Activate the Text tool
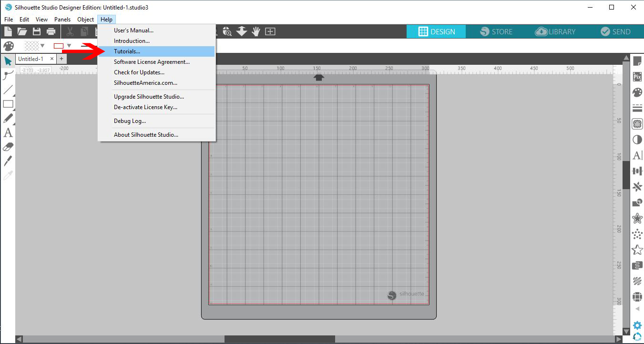 click(8, 132)
